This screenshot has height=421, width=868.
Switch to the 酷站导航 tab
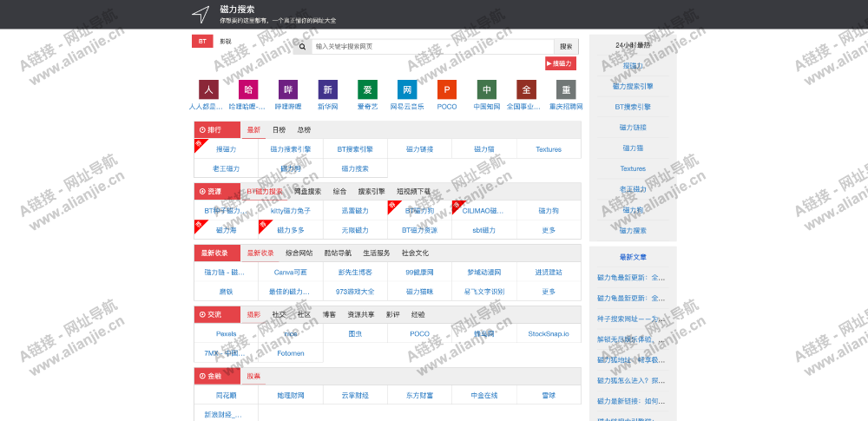pyautogui.click(x=338, y=253)
